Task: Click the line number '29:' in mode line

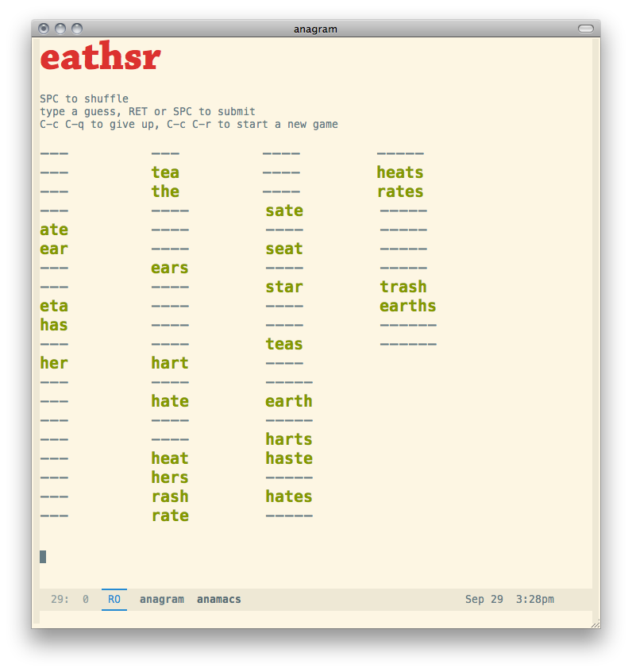Action: (60, 599)
